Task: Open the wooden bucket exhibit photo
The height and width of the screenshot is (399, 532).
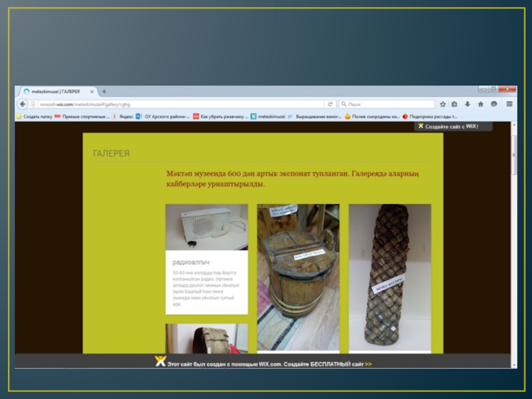Action: (x=298, y=276)
